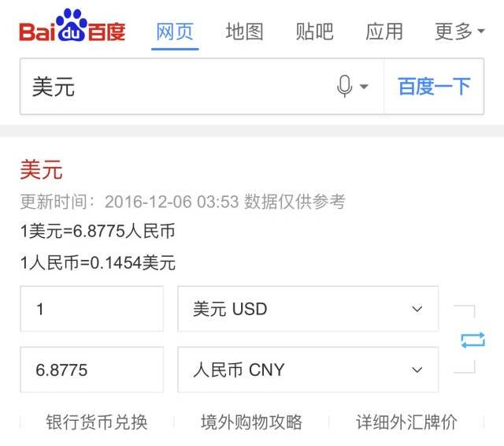Expand the 更多 menu arrow

(481, 32)
